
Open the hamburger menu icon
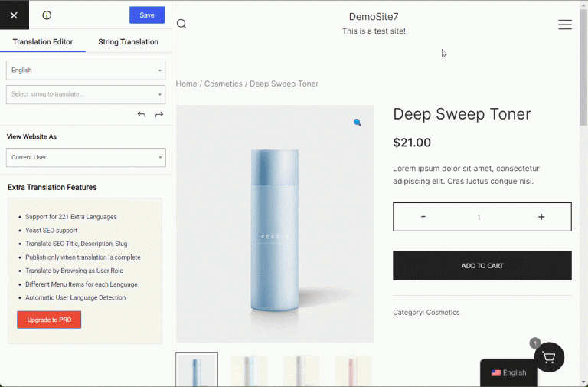pos(565,25)
